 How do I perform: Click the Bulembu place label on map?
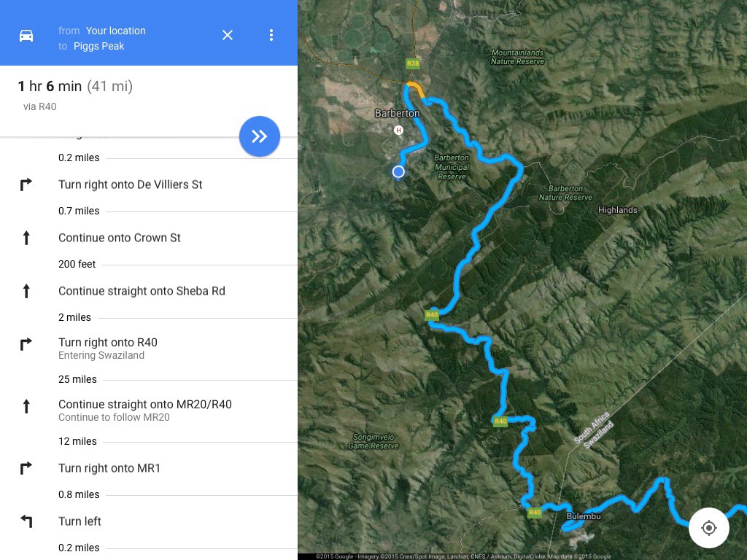[x=583, y=516]
